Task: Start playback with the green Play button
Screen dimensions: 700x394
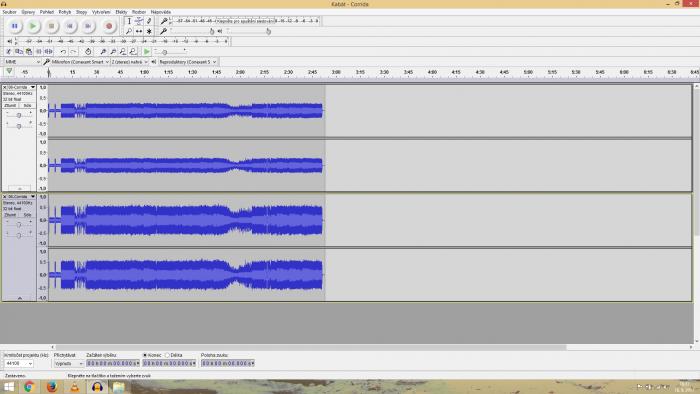Action: click(33, 26)
